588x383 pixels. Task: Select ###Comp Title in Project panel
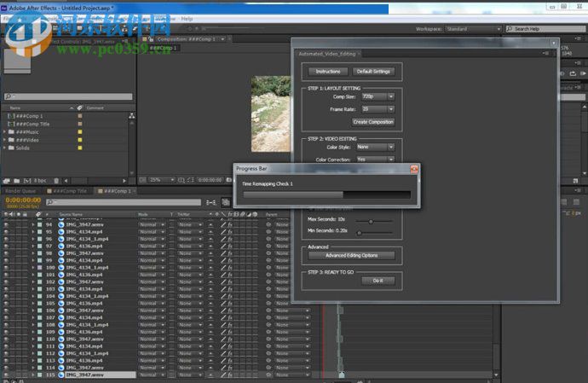tap(32, 124)
